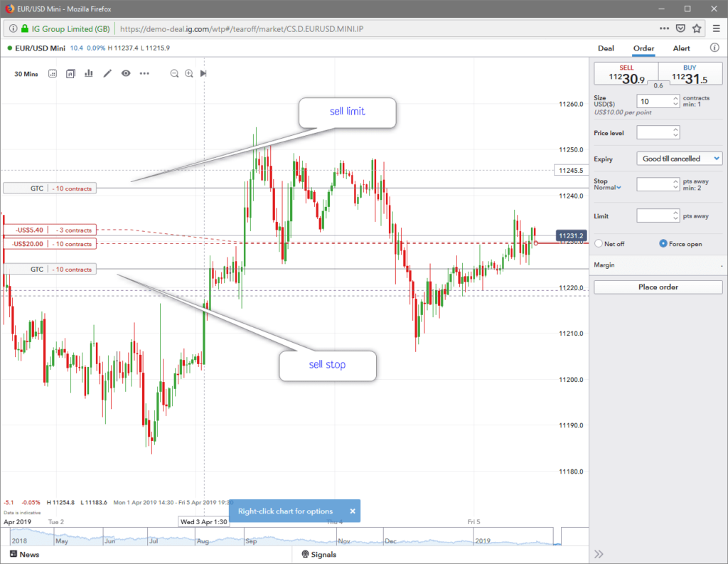Viewport: 728px width, 564px height.
Task: Click the Place order button
Action: 658,287
